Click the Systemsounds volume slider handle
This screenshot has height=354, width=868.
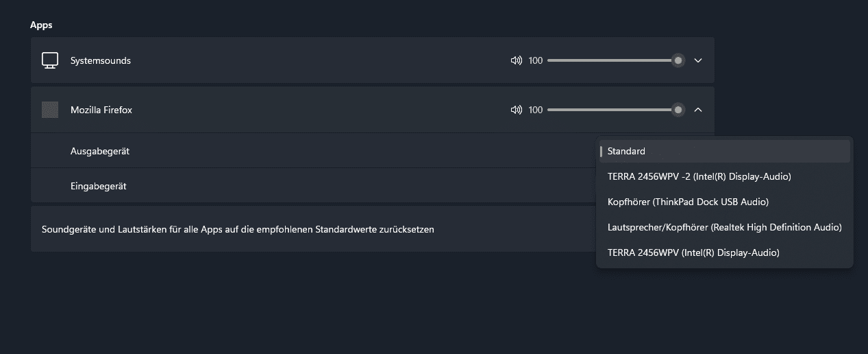pos(678,60)
